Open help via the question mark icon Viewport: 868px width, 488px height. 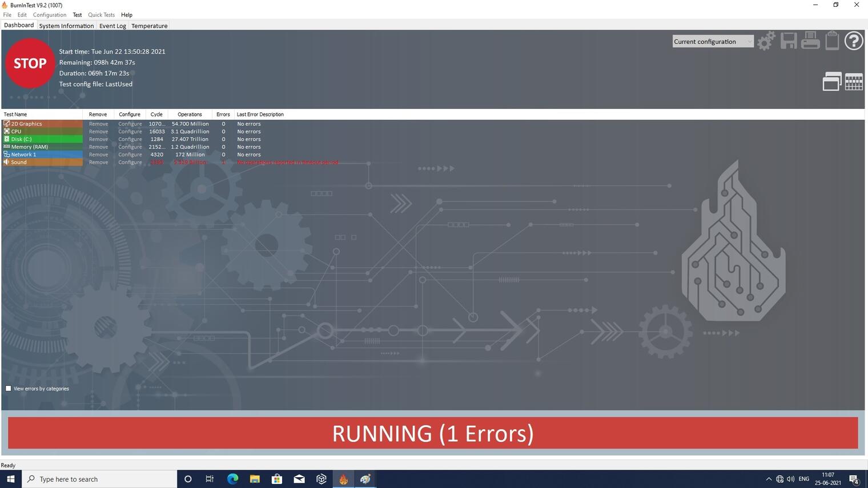pos(854,41)
